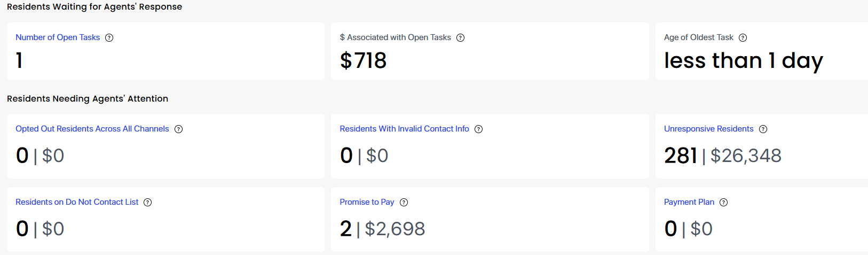Open help tooltip for $ Associated with Open Tasks
The width and height of the screenshot is (868, 255).
461,37
